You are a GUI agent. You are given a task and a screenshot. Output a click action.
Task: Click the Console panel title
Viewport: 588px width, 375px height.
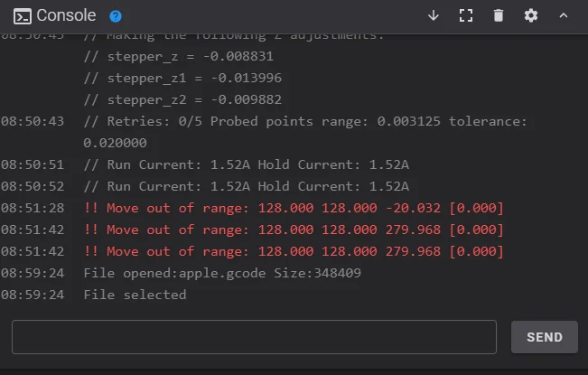click(68, 16)
